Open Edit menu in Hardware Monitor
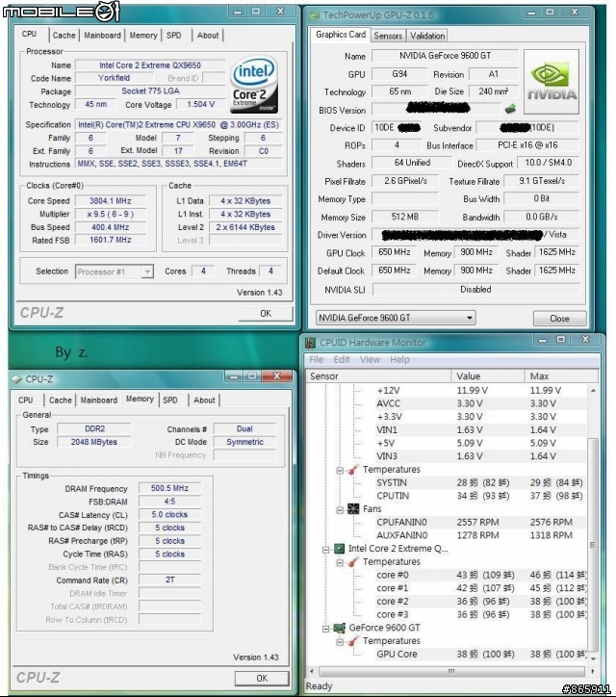The image size is (616, 697). 342,360
